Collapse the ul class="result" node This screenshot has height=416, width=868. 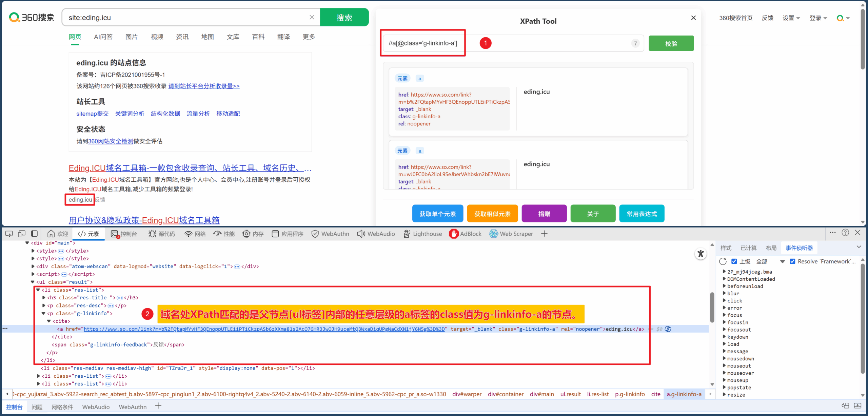pos(33,282)
